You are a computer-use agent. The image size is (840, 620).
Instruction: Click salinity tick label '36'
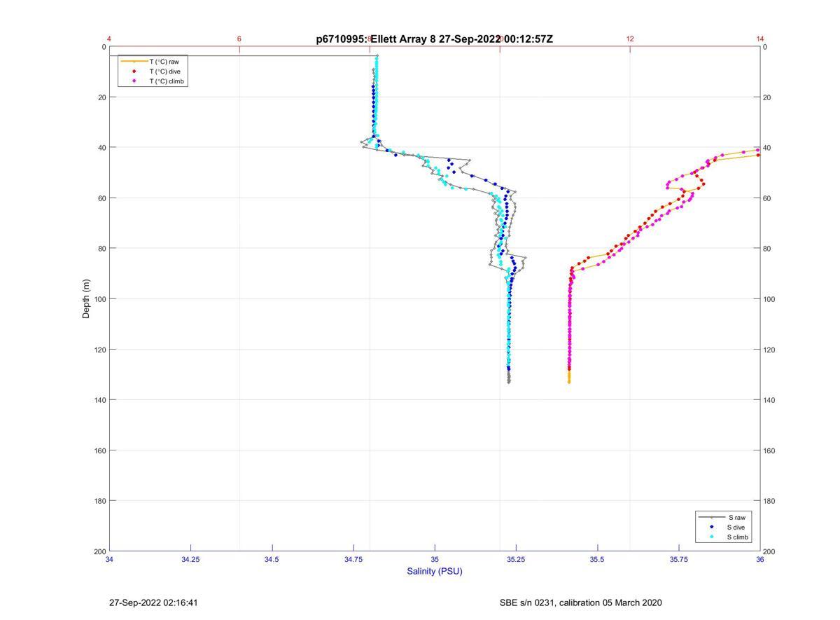(x=760, y=559)
